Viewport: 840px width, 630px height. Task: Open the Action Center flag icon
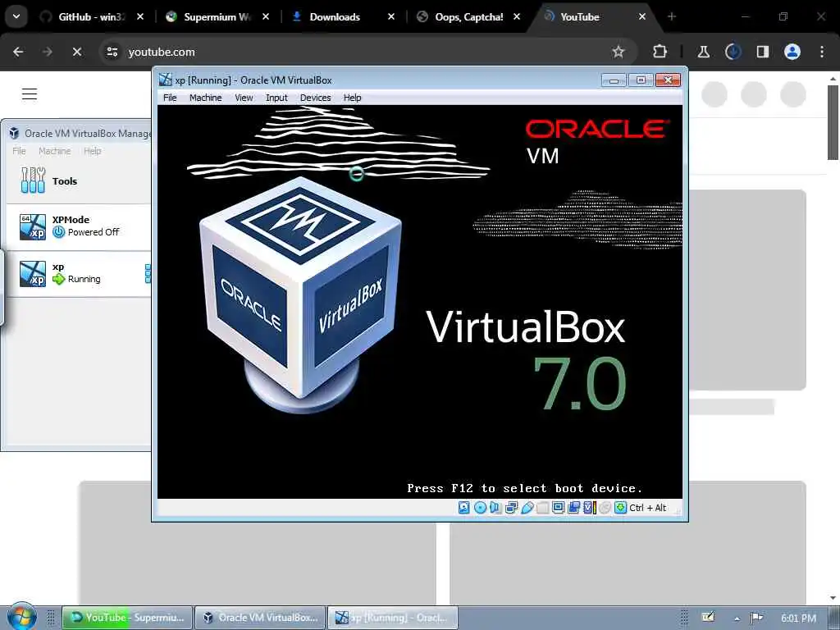pos(756,618)
